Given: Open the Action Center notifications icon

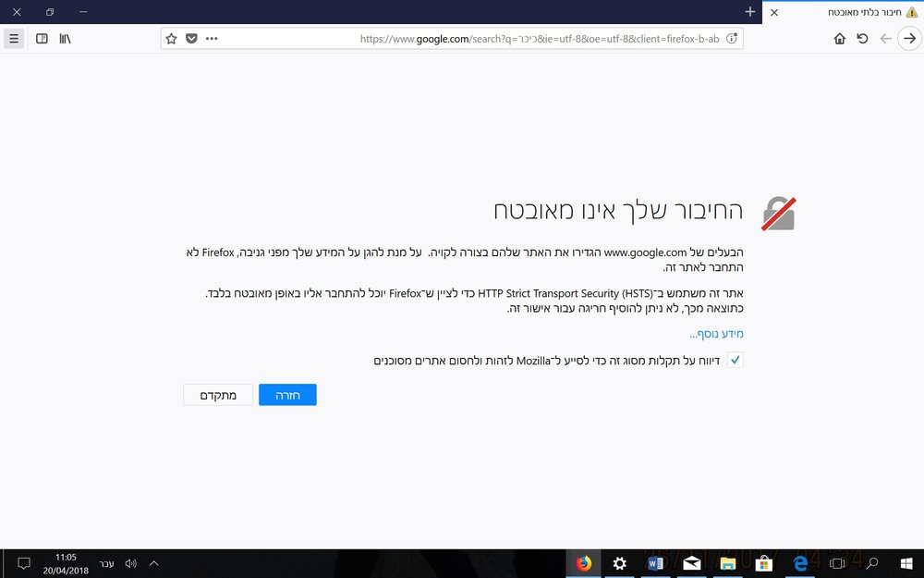Looking at the screenshot, I should click(24, 564).
